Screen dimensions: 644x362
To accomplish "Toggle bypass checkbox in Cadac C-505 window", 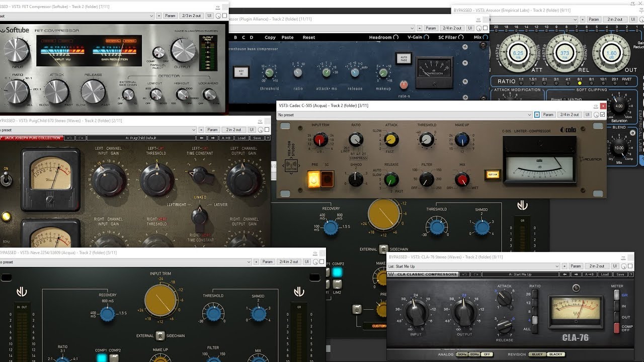I will pos(603,115).
